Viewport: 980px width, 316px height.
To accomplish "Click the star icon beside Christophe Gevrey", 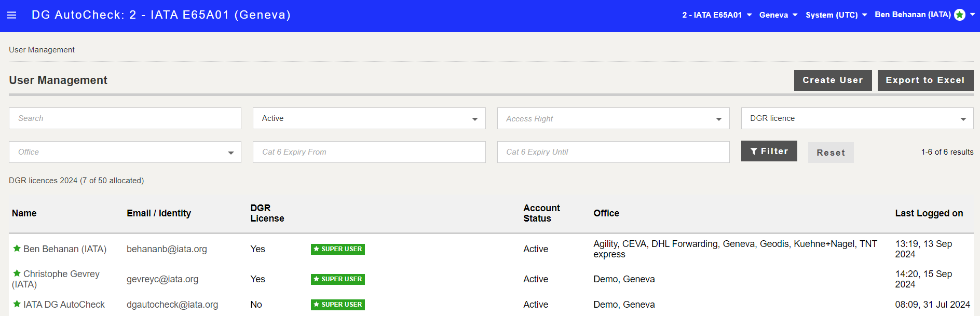I will pyautogui.click(x=17, y=273).
